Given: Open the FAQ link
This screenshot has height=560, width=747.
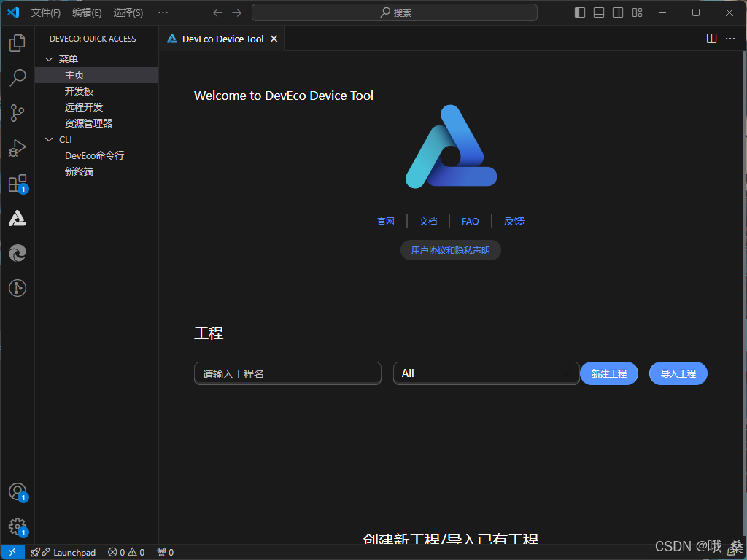Looking at the screenshot, I should tap(471, 222).
